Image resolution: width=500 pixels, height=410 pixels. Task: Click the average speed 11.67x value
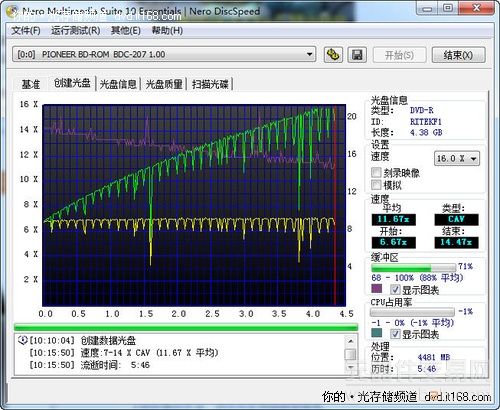393,219
